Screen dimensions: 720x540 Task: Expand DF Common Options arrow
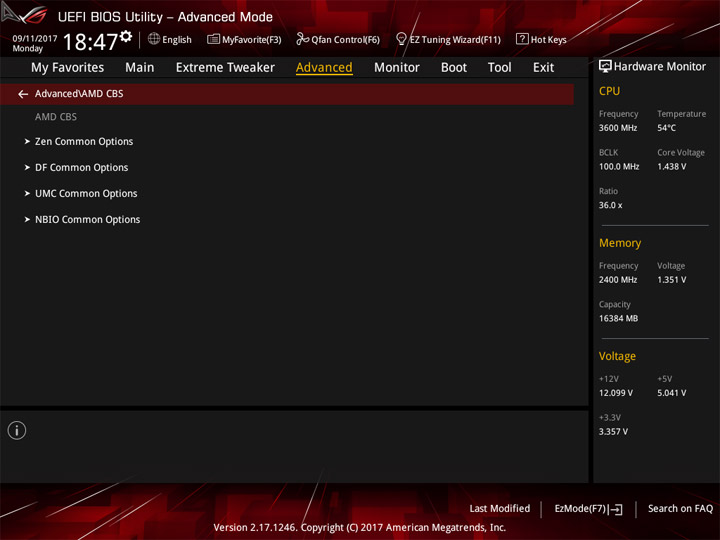(27, 168)
